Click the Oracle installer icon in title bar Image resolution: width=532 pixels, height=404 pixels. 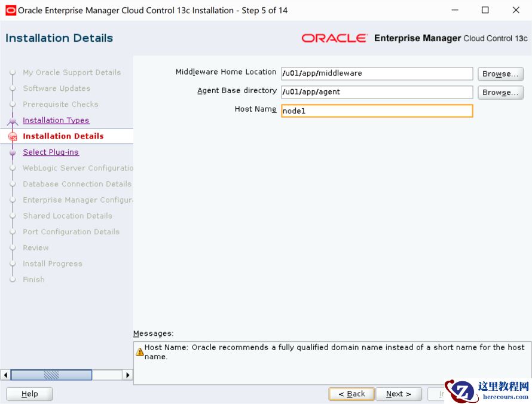point(11,10)
